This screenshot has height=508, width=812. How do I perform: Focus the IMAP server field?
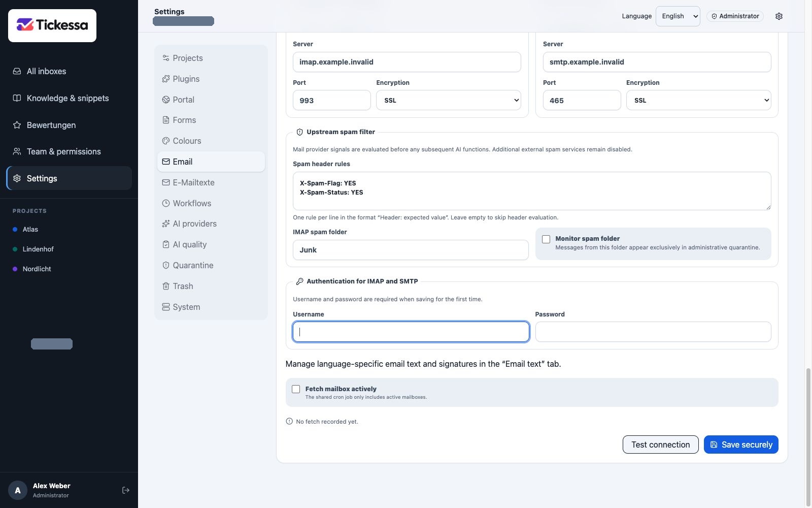tap(407, 62)
